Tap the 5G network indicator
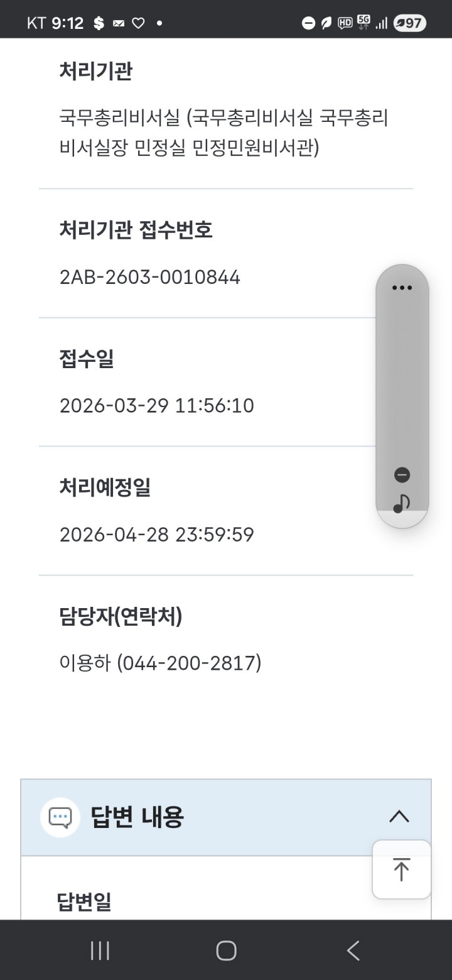The width and height of the screenshot is (452, 980). pyautogui.click(x=363, y=23)
